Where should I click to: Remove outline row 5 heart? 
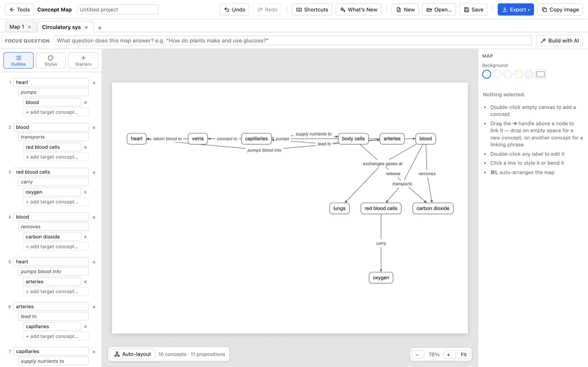94,262
